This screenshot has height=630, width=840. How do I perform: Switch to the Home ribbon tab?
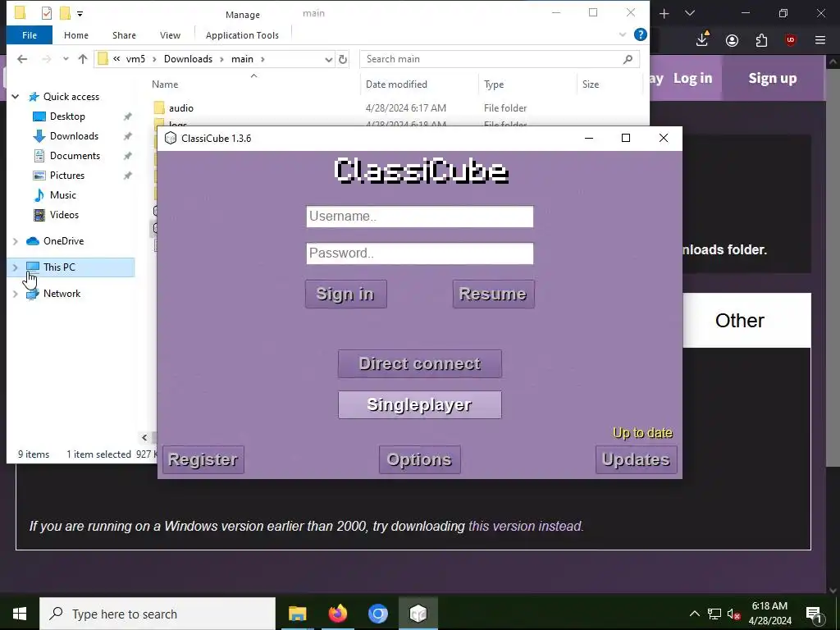pyautogui.click(x=76, y=35)
